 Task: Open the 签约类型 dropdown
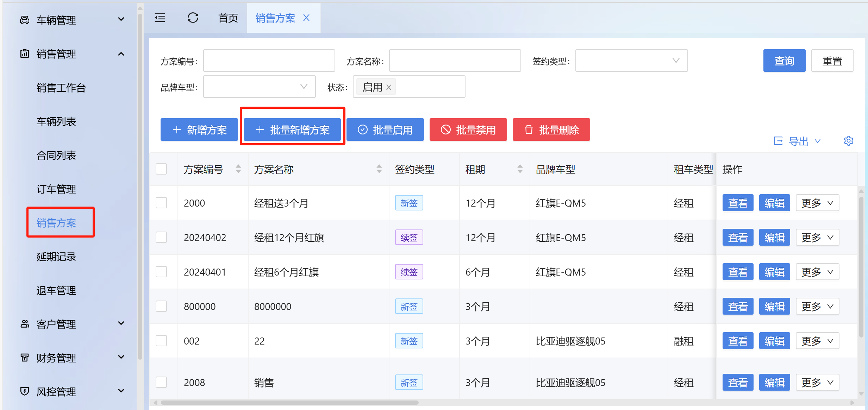631,61
